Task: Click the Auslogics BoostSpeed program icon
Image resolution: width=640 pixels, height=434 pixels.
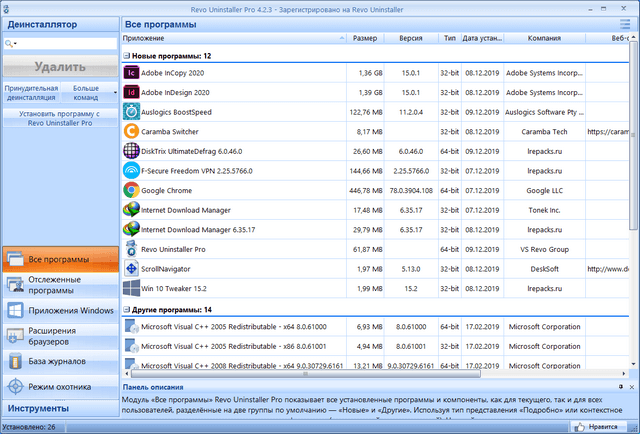Action: click(131, 112)
